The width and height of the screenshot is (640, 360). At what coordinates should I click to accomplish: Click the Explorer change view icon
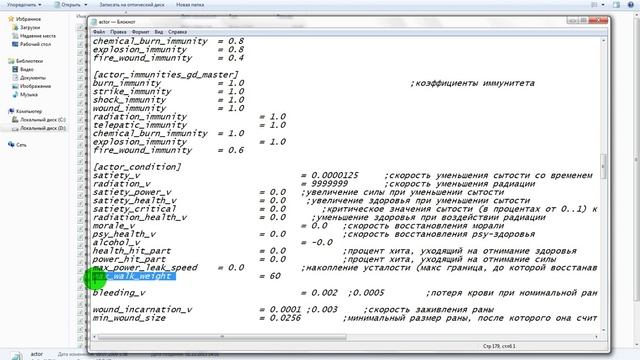[x=594, y=5]
